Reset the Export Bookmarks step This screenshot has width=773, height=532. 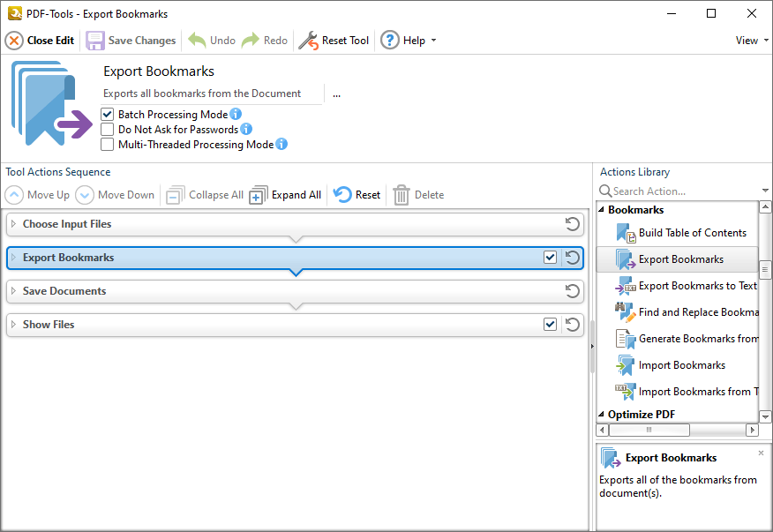click(573, 258)
